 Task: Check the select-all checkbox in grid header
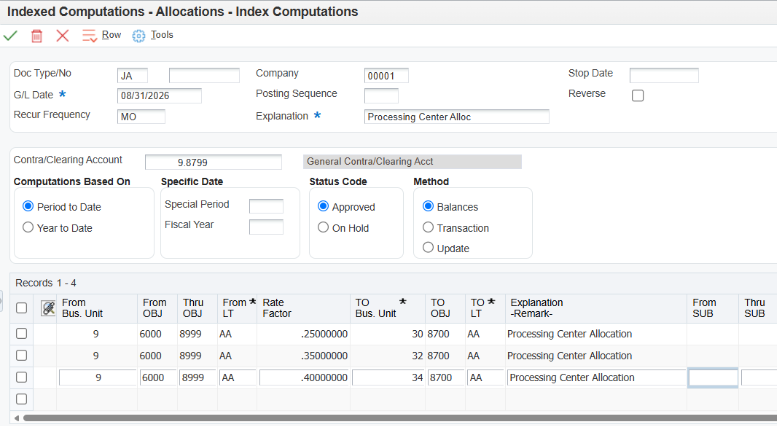pos(21,308)
